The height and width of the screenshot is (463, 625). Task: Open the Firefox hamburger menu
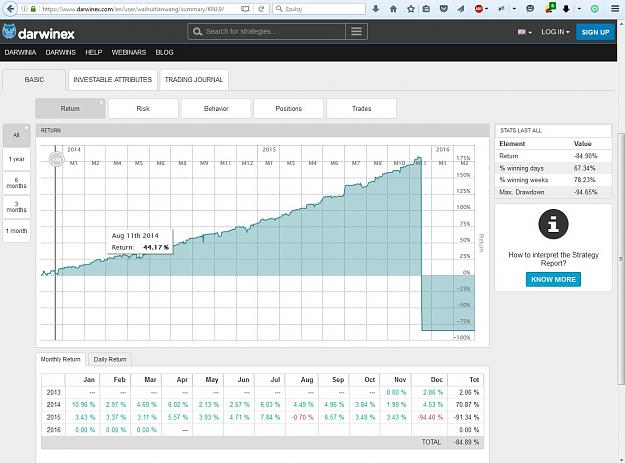[615, 9]
